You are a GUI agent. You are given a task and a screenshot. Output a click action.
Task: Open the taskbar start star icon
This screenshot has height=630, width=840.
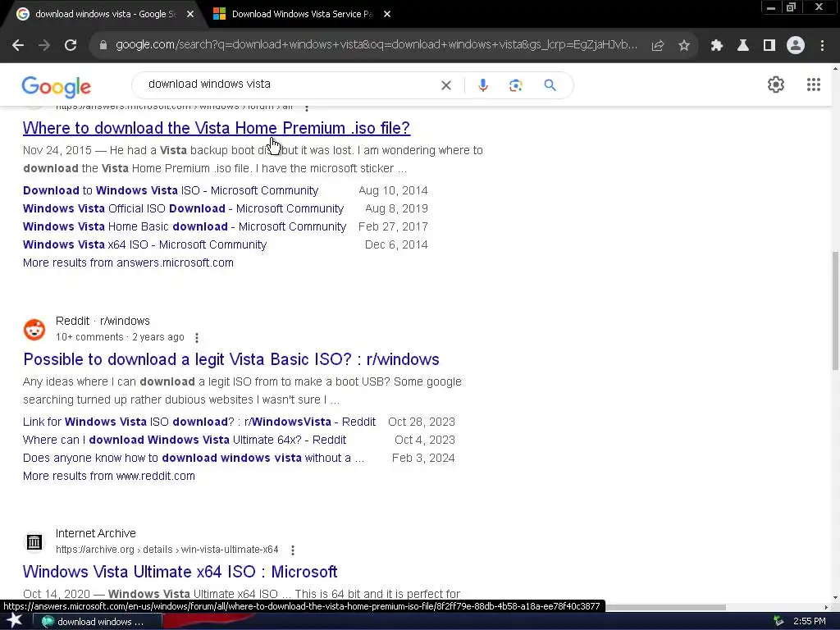pyautogui.click(x=15, y=621)
